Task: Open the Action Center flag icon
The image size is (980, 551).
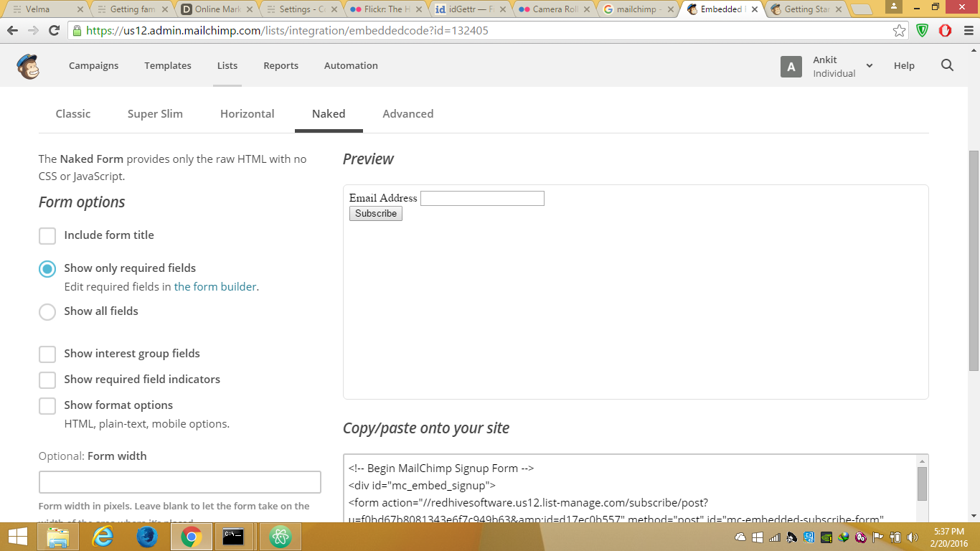Action: point(878,537)
